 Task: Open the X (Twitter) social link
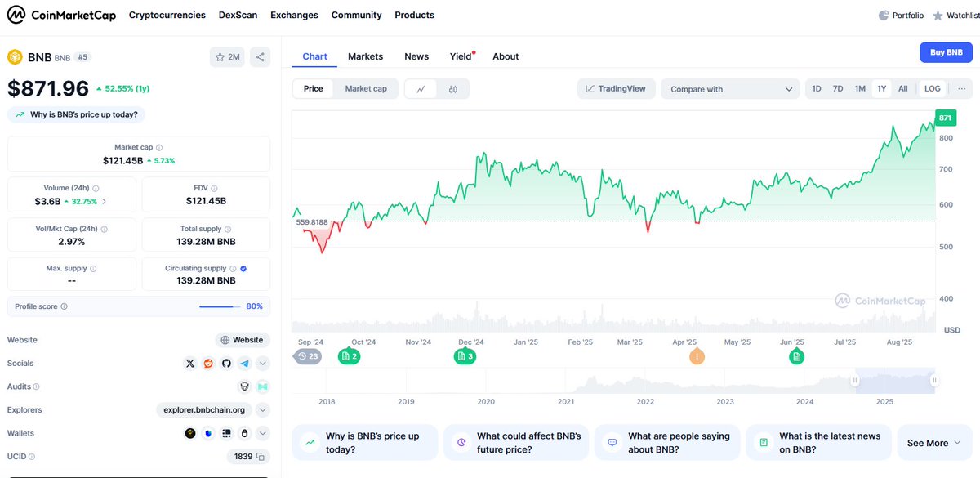(190, 364)
